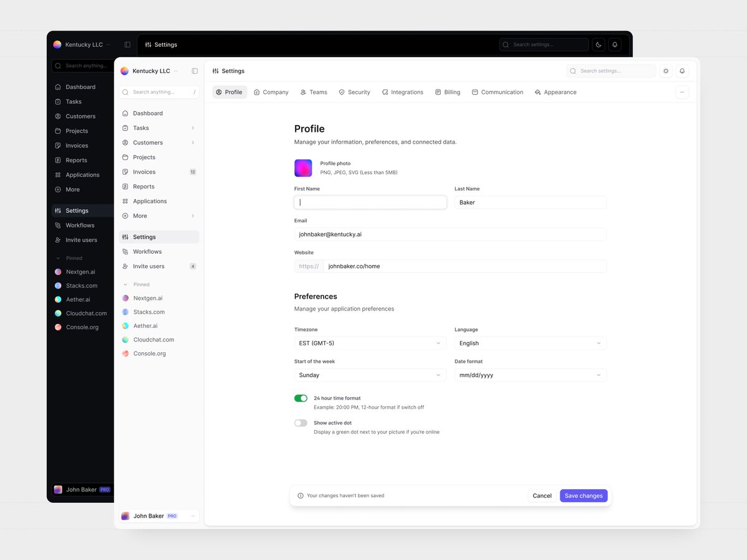Click Search anything field in dark sidebar
The image size is (747, 560).
83,66
